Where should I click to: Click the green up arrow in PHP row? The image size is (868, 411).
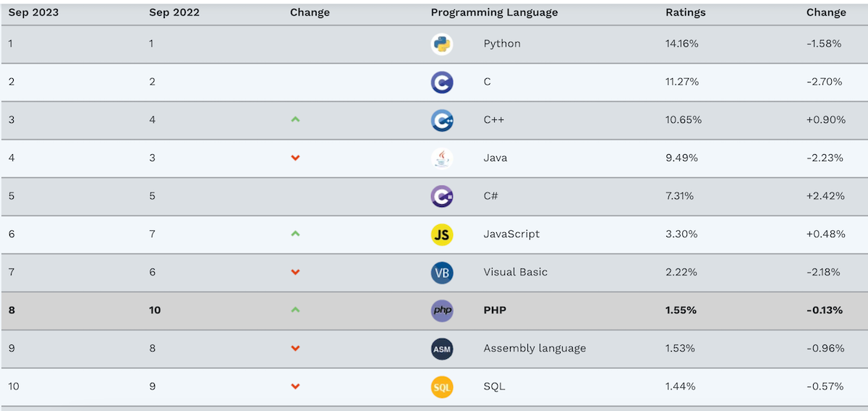click(295, 310)
